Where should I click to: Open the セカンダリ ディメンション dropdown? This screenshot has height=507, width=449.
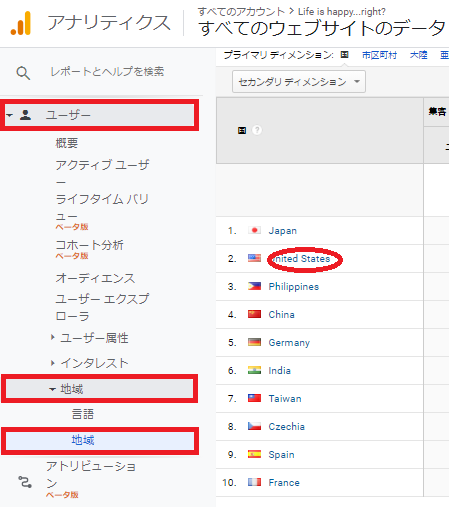pos(299,82)
